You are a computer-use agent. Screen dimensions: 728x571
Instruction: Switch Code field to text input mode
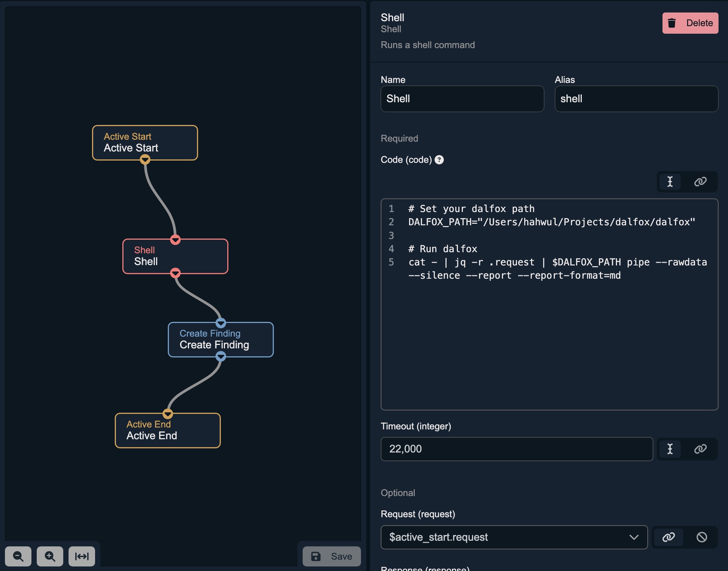pos(670,182)
